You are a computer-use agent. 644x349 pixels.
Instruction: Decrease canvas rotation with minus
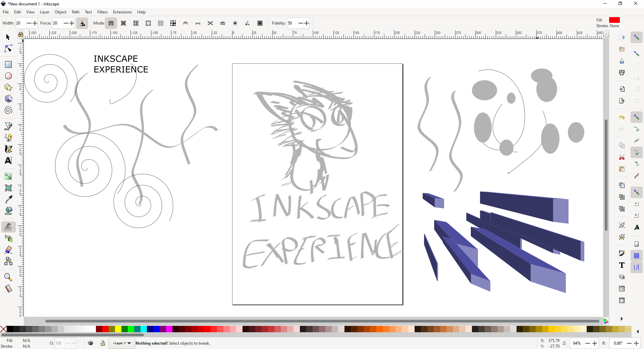tap(629, 343)
